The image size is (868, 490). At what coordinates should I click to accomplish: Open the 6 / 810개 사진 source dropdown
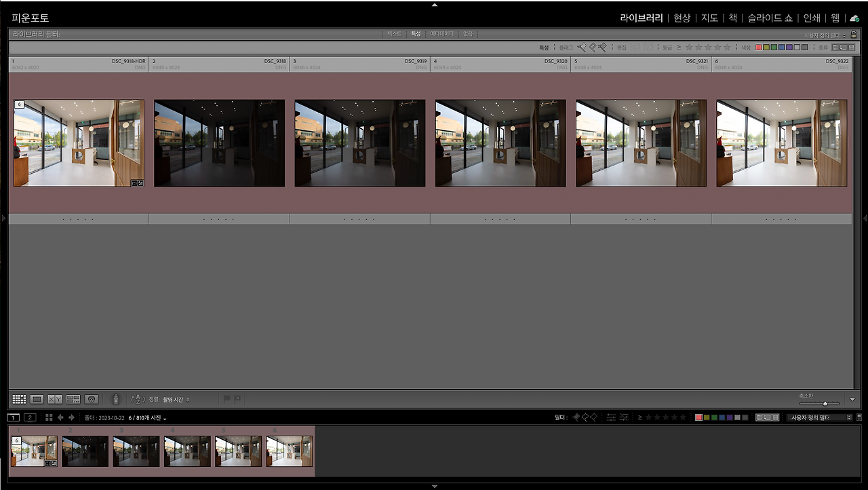point(147,418)
